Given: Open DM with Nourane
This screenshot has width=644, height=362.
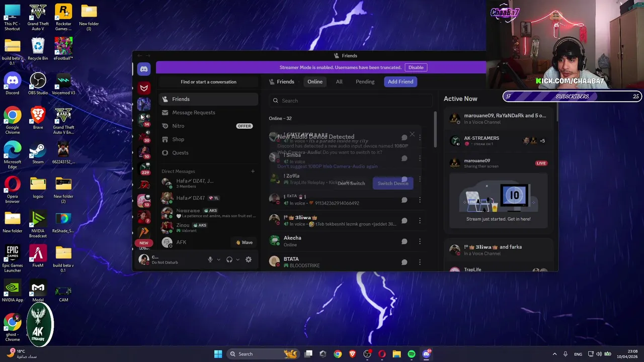Looking at the screenshot, I should click(208, 213).
